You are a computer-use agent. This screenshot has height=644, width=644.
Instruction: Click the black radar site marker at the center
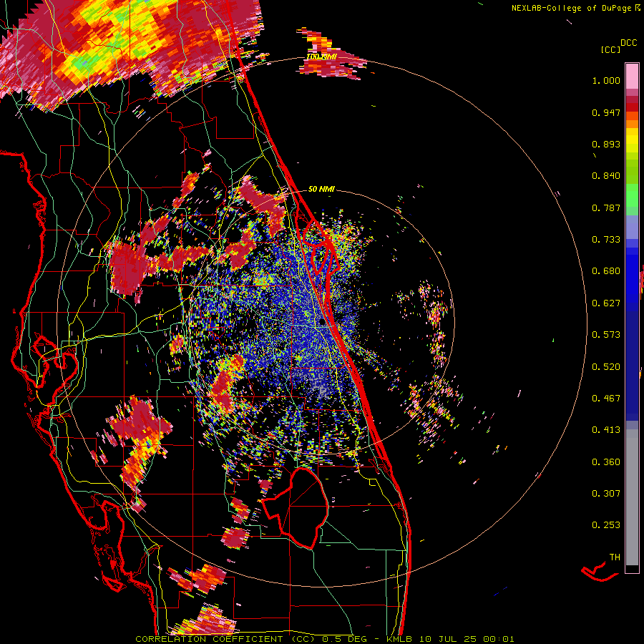[323, 323]
